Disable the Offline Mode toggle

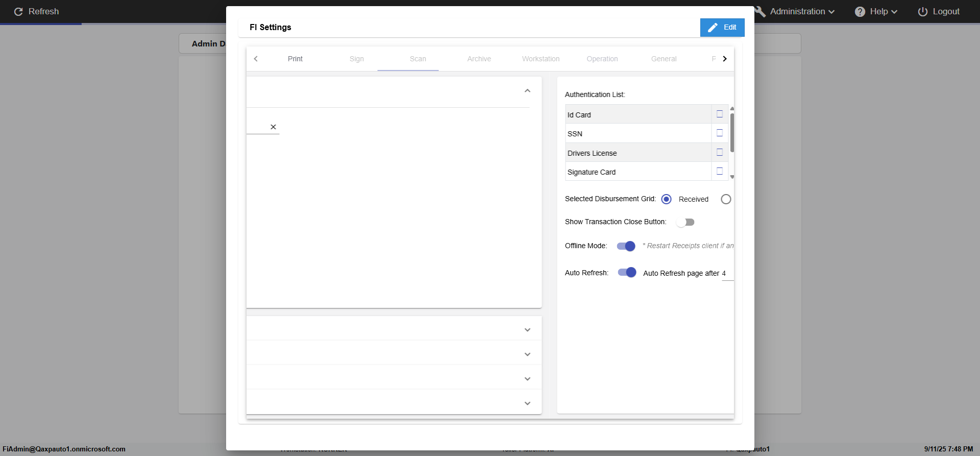(x=626, y=246)
